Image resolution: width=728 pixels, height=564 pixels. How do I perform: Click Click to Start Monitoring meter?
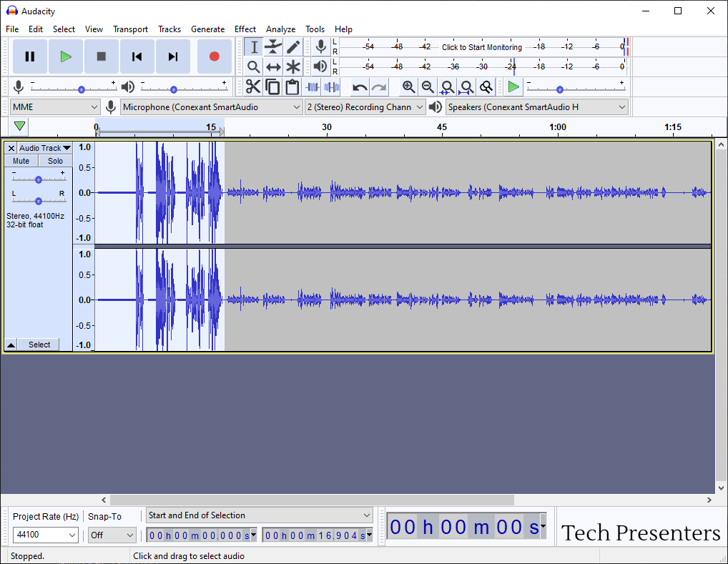point(481,47)
